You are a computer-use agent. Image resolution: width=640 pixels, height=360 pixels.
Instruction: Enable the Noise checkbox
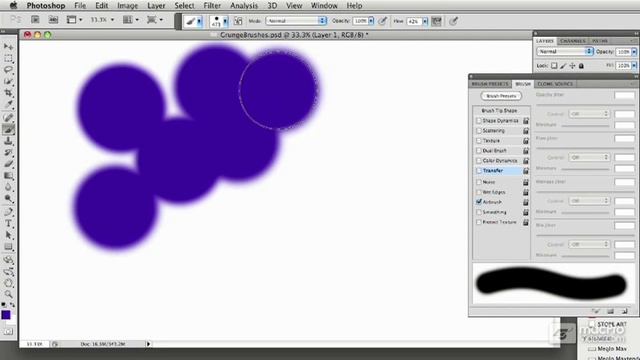tap(479, 182)
